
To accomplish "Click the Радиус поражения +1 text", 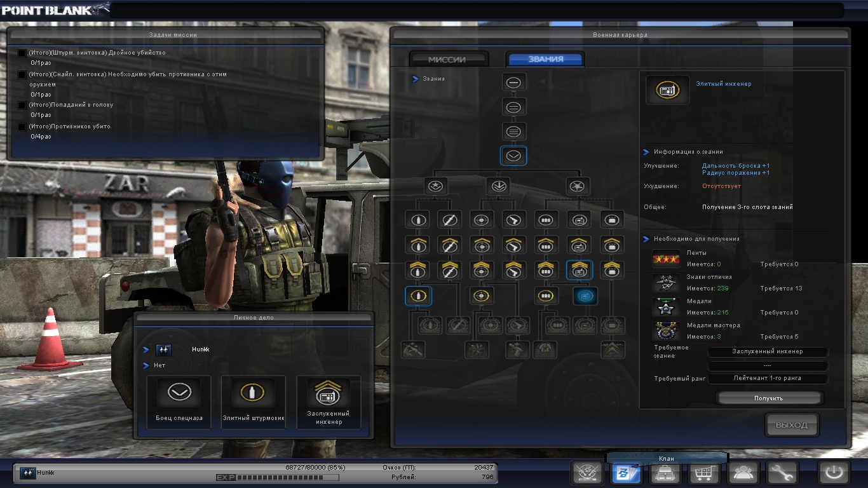I will pyautogui.click(x=736, y=173).
